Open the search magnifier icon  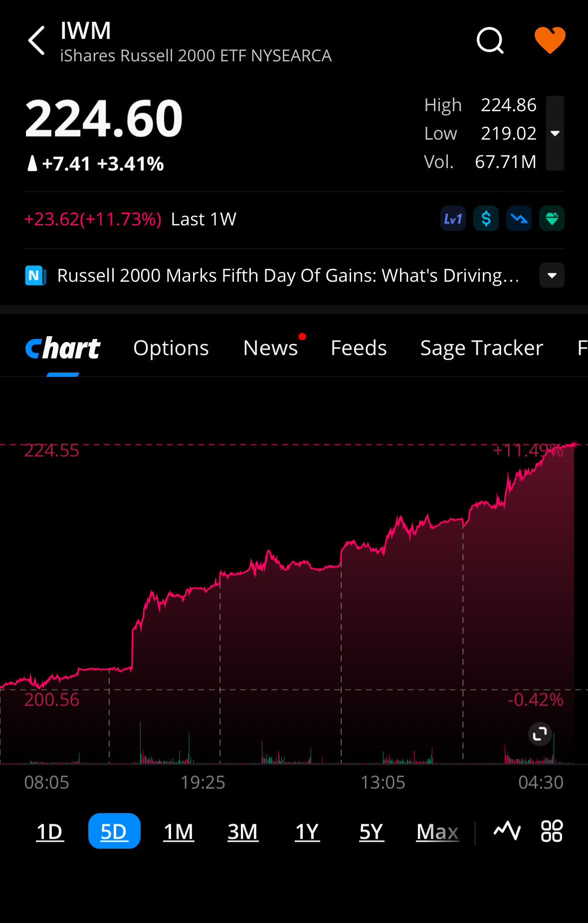pos(490,40)
